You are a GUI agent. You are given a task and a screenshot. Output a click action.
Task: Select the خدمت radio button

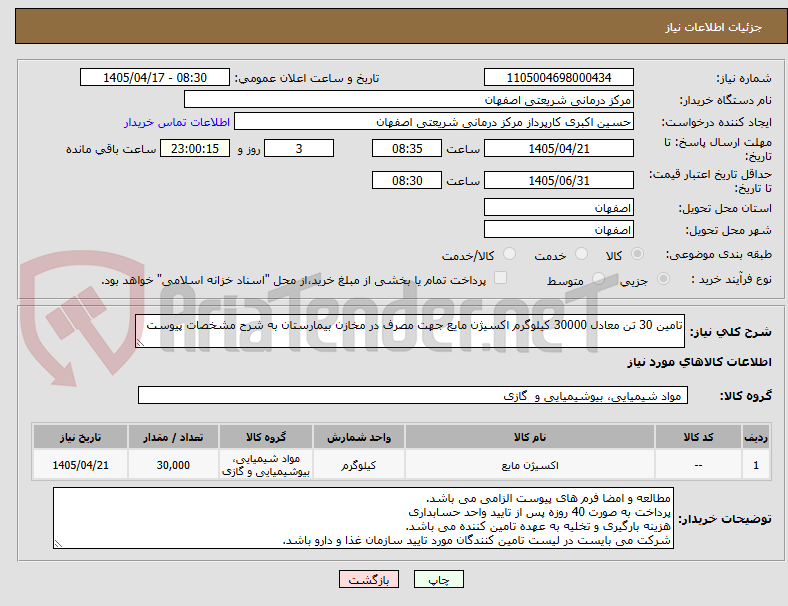click(581, 254)
